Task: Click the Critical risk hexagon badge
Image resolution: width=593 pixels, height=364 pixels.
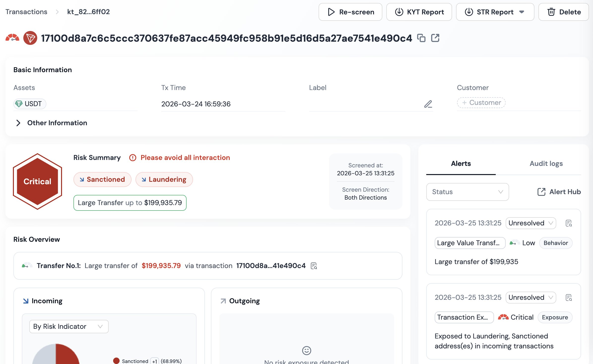Action: [x=37, y=182]
